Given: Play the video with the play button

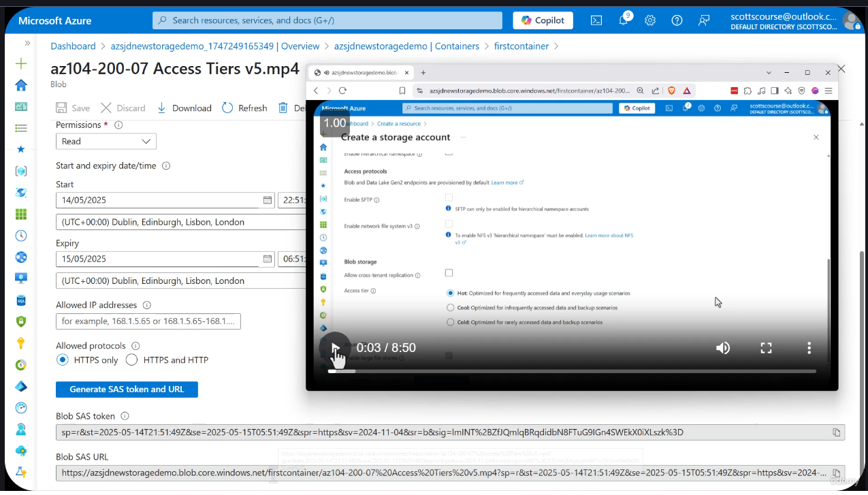Looking at the screenshot, I should pos(335,347).
